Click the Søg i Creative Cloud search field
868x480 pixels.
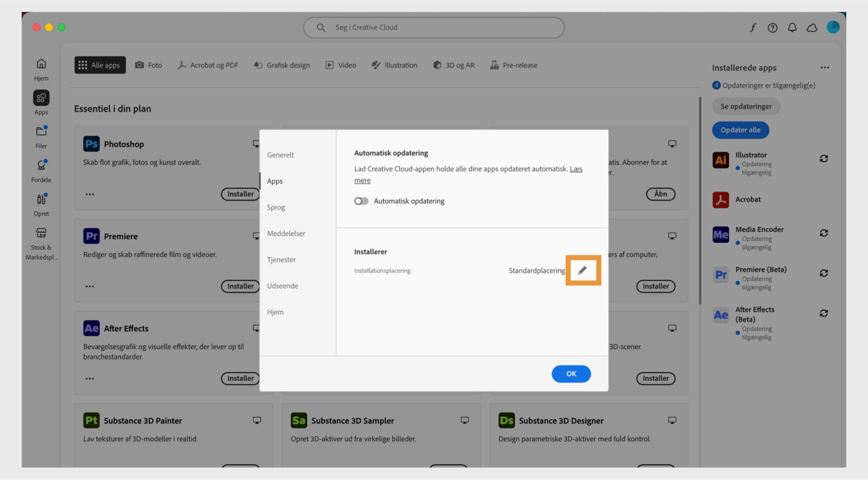click(x=434, y=28)
